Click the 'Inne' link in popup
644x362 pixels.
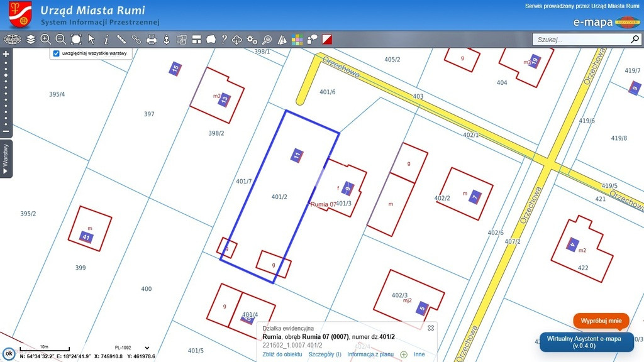click(419, 354)
